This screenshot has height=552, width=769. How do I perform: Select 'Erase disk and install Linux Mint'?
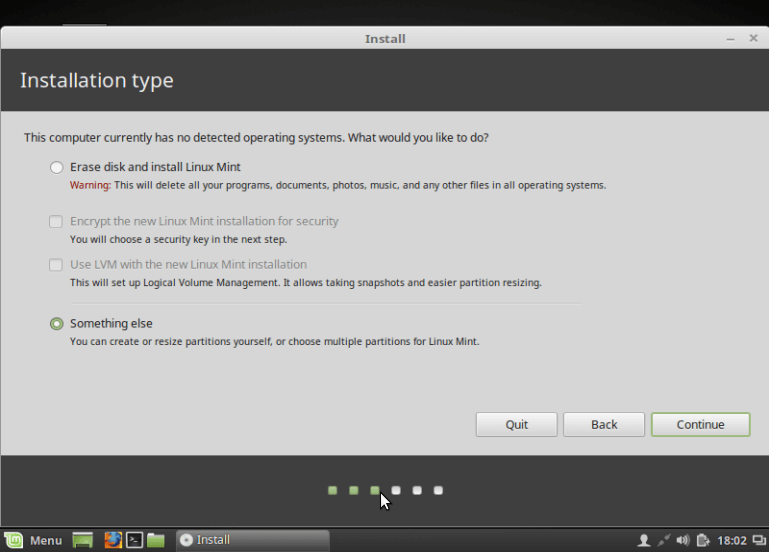57,167
